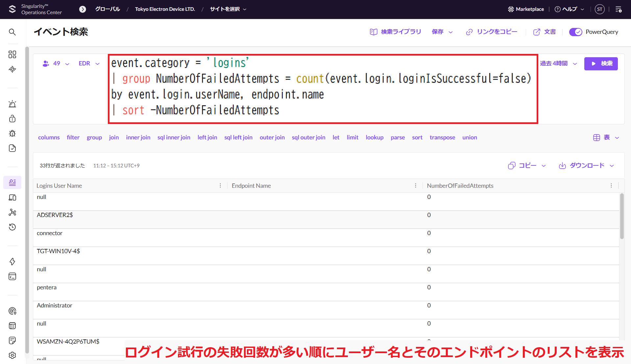Viewport: 631px width, 364px height.
Task: Click the activity history clock icon
Action: point(12,227)
